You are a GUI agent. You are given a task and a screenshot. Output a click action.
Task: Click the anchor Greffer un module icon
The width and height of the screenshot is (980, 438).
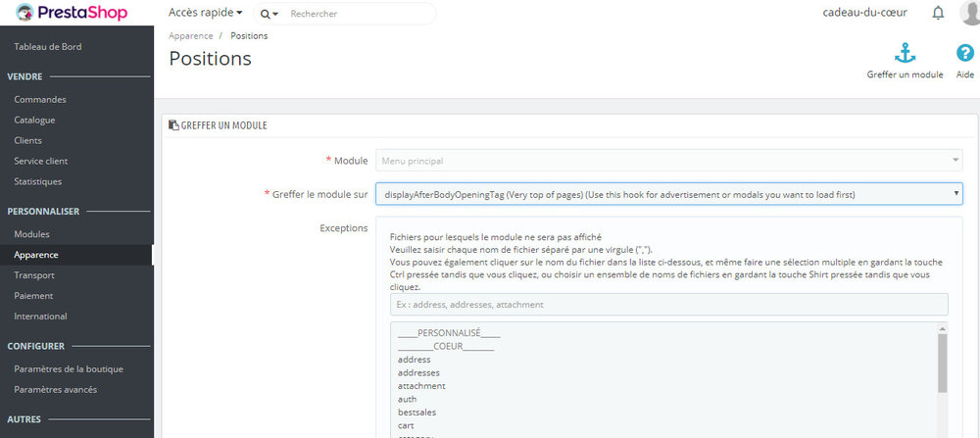905,54
